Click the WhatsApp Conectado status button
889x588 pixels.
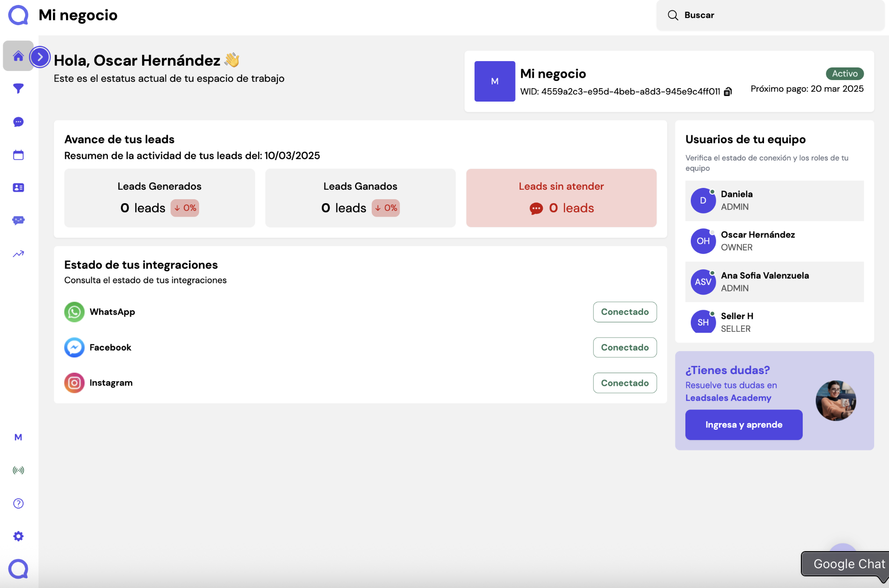pos(624,312)
